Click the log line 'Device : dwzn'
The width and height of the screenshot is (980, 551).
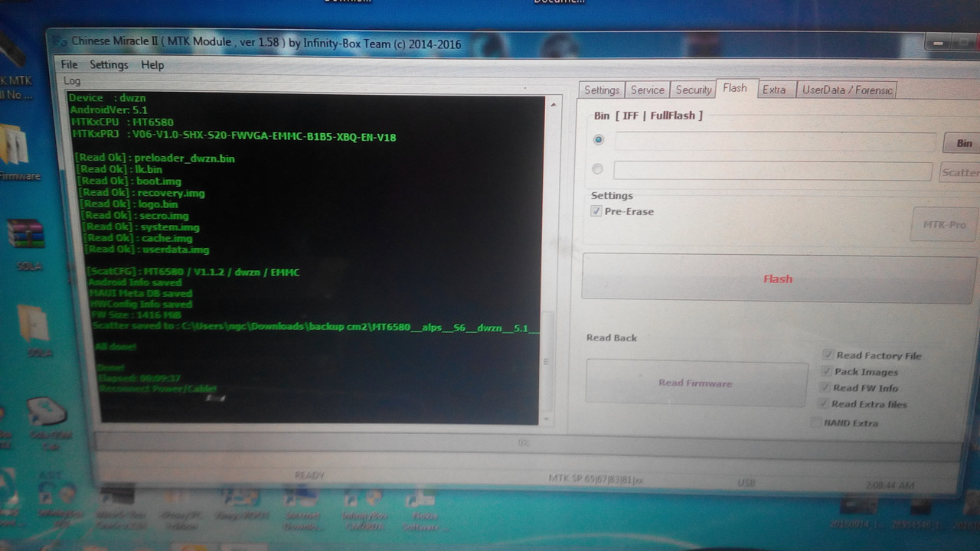pos(107,98)
